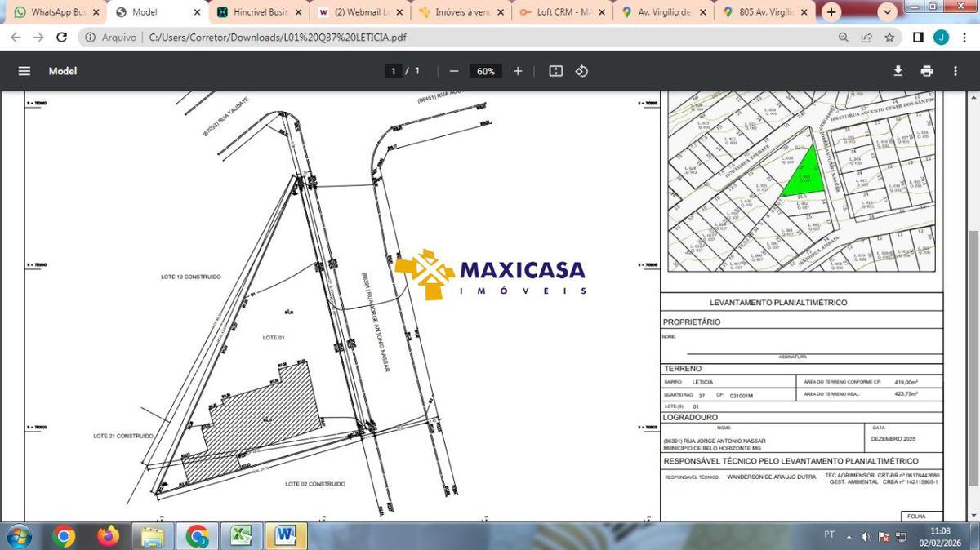Click the page number input field
The height and width of the screenshot is (550, 980).
(394, 71)
